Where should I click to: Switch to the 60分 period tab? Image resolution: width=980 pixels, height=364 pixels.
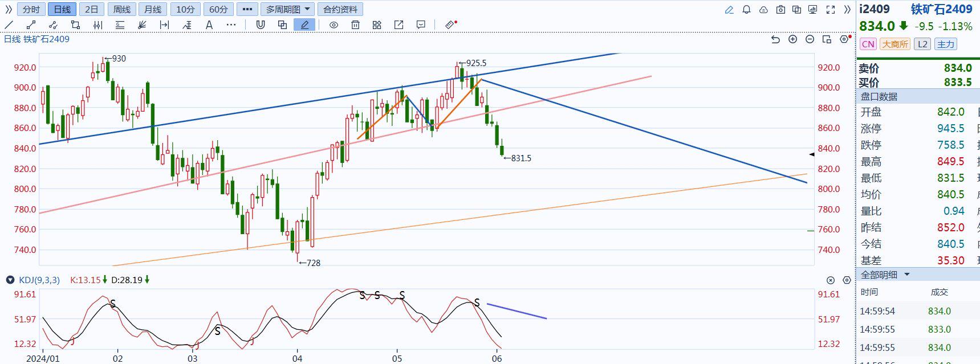pyautogui.click(x=218, y=10)
